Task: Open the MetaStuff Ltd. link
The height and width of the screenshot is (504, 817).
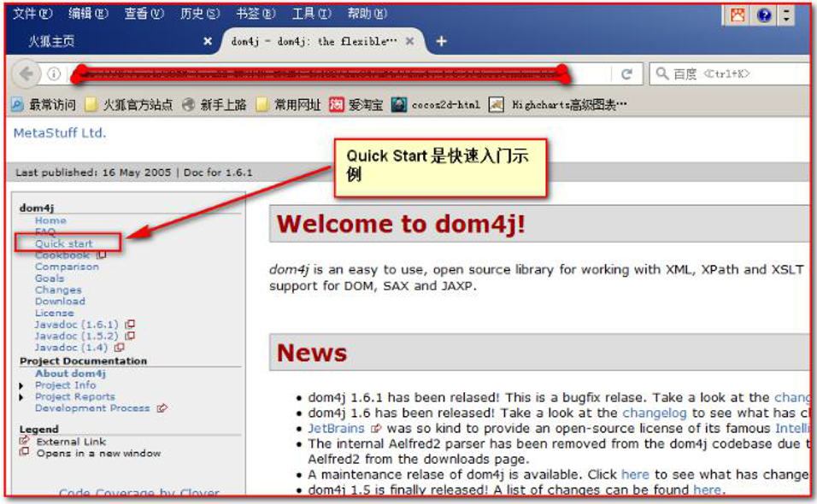Action: tap(60, 133)
